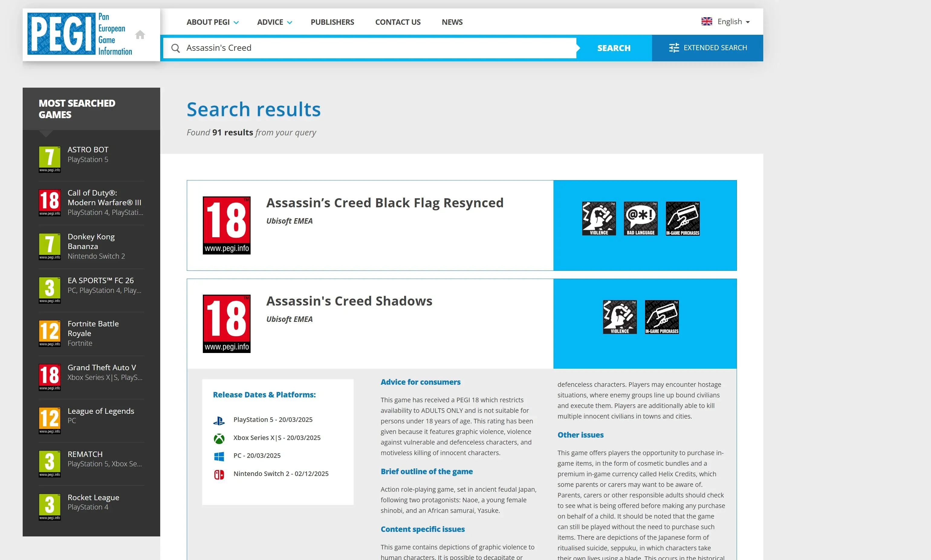Click the PEGI 18 rating label for Shadows
The image size is (931, 560).
[226, 324]
